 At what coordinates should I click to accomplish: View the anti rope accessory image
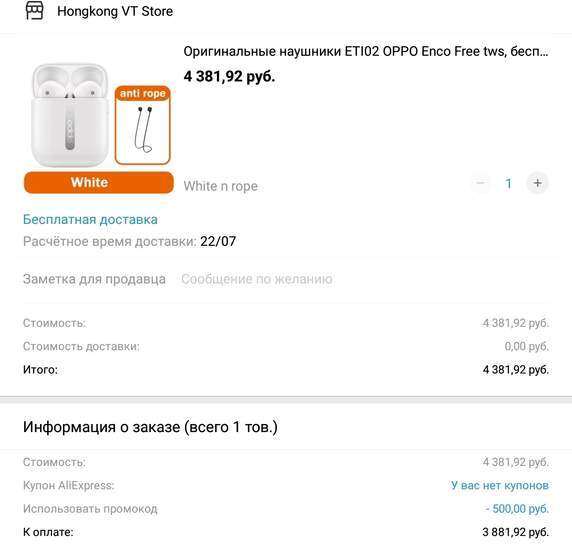(143, 125)
